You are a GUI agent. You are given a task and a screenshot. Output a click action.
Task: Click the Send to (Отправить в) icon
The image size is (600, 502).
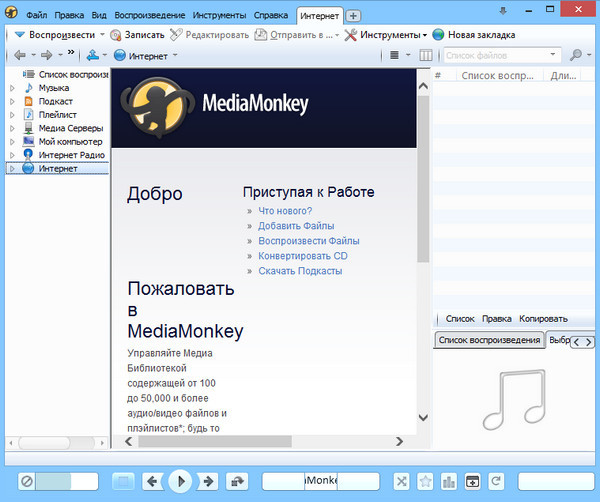[261, 35]
